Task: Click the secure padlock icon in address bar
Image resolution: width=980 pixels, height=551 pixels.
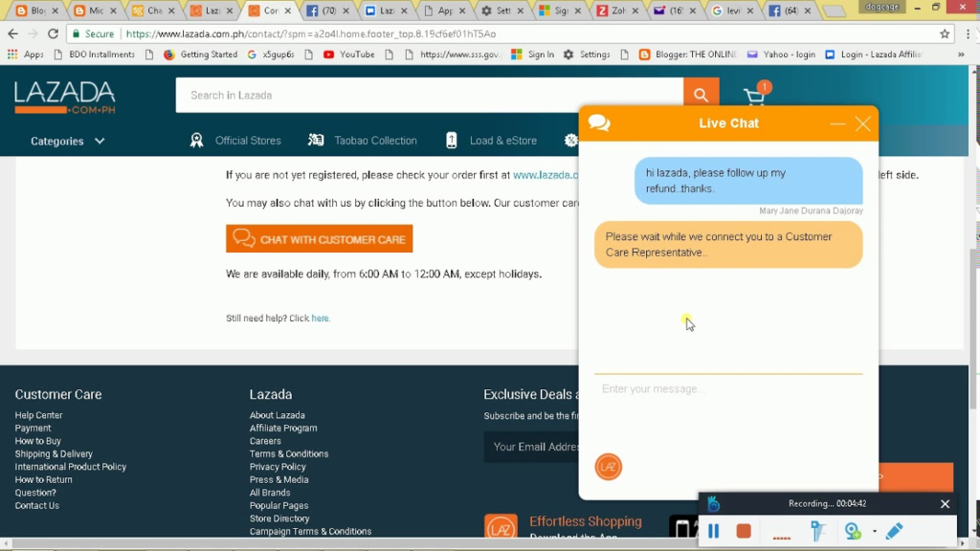Action: click(x=77, y=33)
